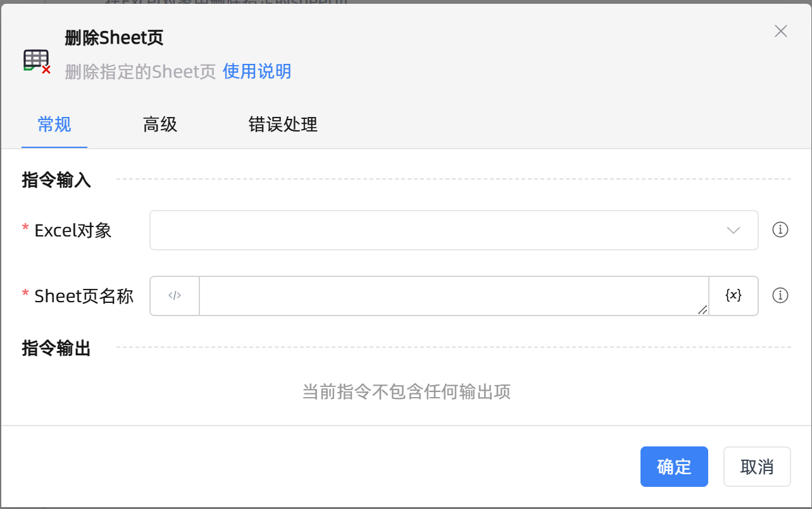Click the resize handle of Sheet页名称 field
Viewport: 812px width, 509px height.
pos(703,309)
